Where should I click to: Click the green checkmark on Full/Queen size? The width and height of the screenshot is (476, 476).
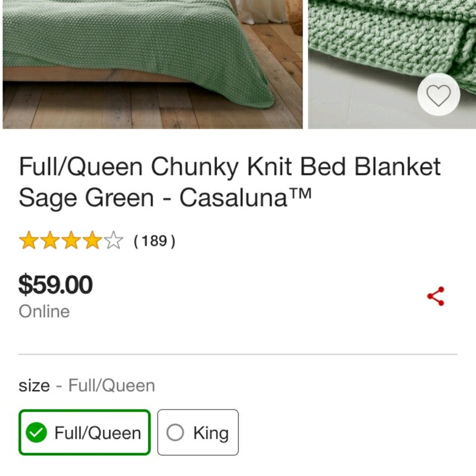tap(37, 433)
